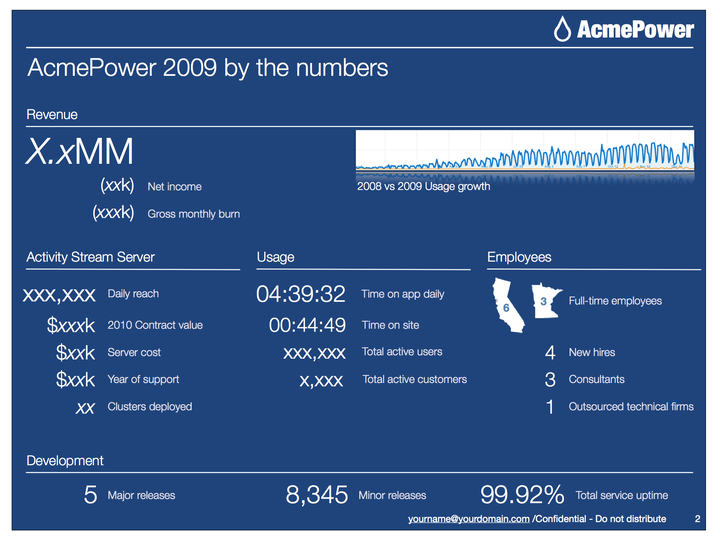Select the Net income label
Viewport: 720px width, 546px height.
[x=174, y=186]
